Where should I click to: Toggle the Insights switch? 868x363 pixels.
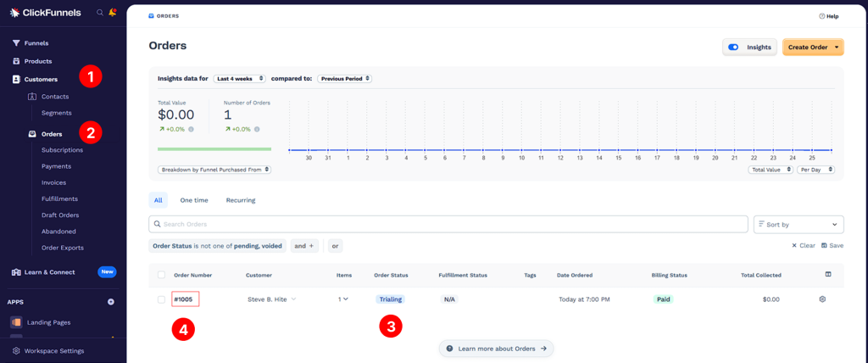pos(734,47)
